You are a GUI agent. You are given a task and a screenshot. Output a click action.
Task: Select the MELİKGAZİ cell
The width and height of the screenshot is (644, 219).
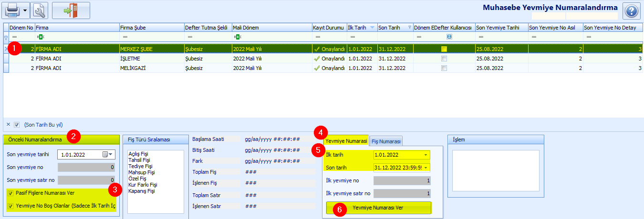151,68
